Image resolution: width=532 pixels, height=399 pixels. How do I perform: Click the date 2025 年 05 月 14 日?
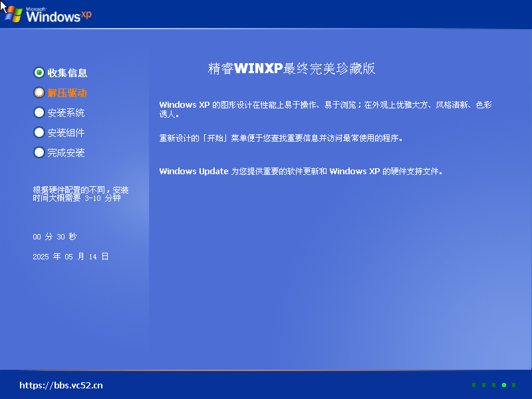tap(70, 256)
